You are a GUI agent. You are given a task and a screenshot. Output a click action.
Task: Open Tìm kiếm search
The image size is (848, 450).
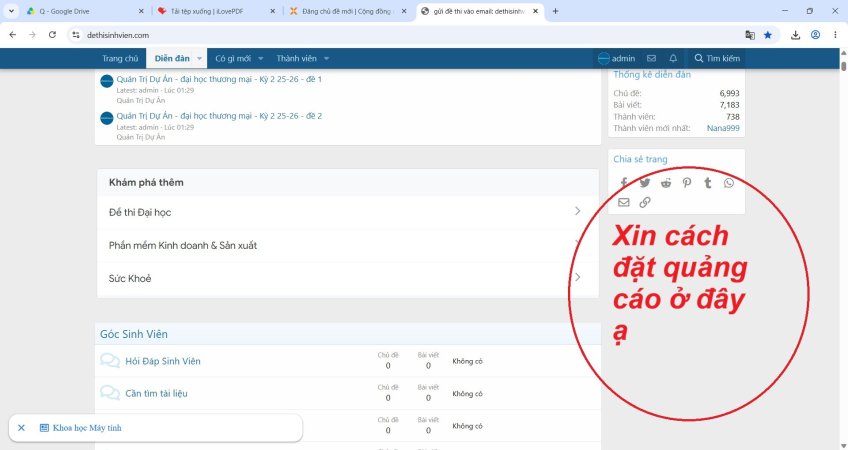pos(717,58)
